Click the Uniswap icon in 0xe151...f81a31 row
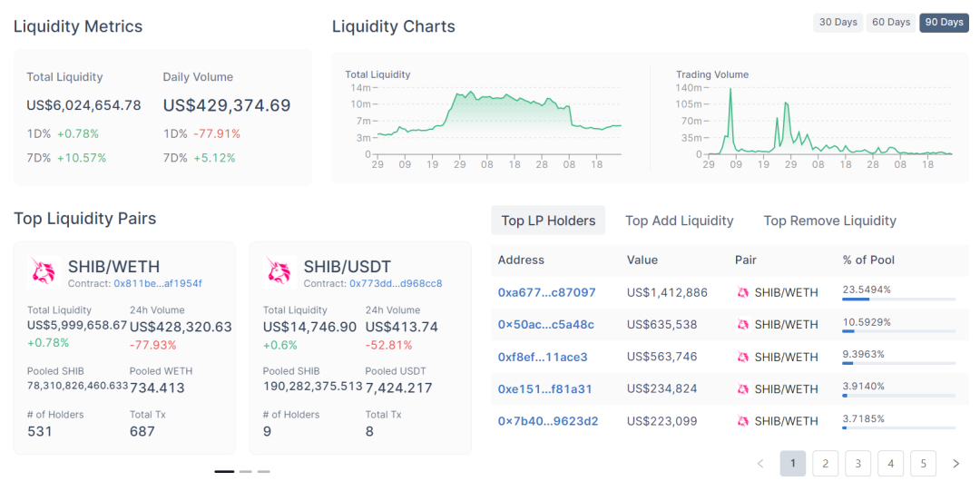 click(742, 389)
